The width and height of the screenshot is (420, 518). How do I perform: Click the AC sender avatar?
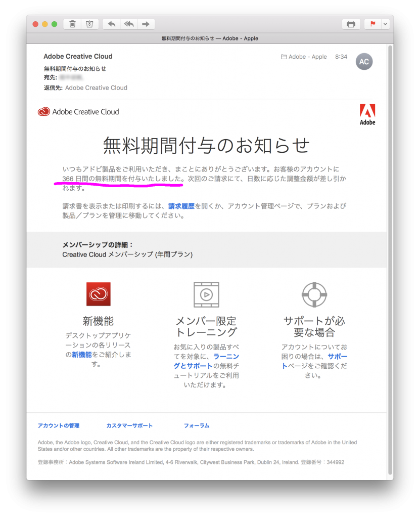point(364,62)
